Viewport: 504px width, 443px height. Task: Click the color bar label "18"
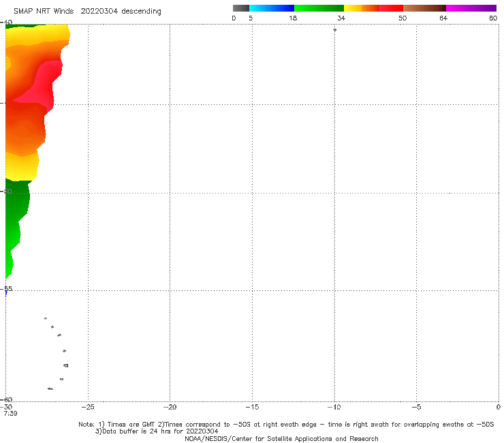293,18
